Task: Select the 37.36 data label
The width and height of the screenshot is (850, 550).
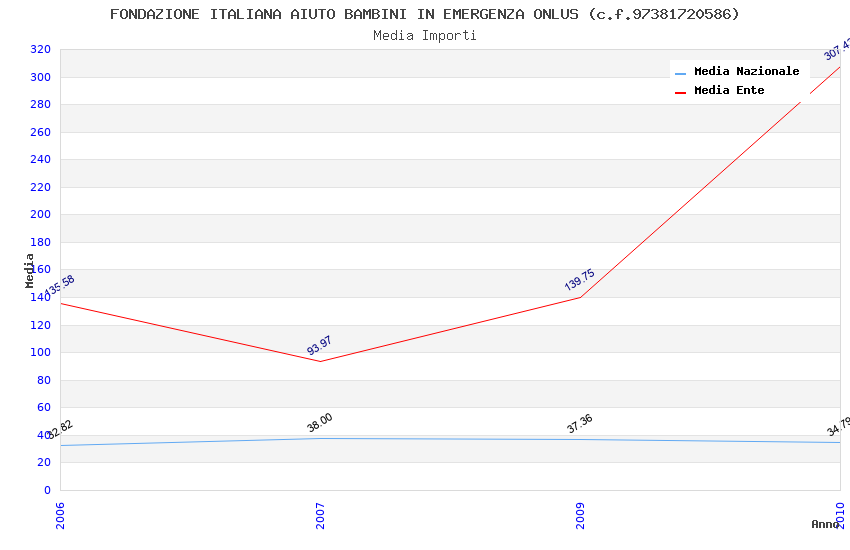Action: pos(579,424)
